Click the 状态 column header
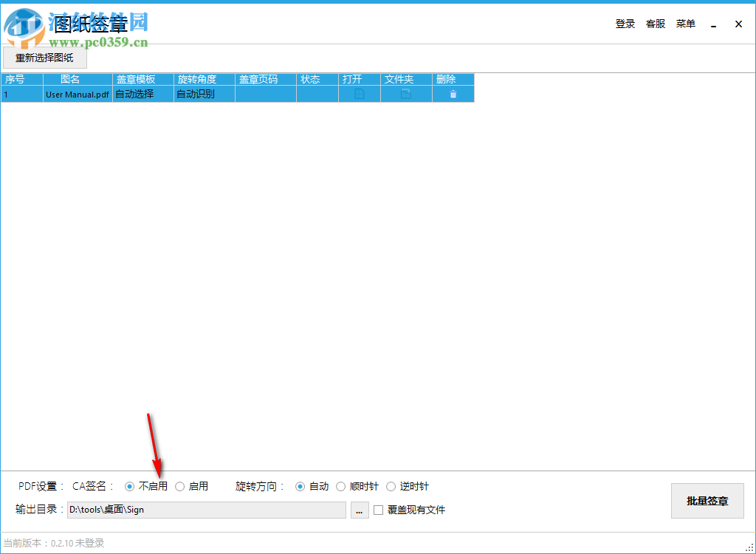The width and height of the screenshot is (756, 554). pyautogui.click(x=309, y=78)
